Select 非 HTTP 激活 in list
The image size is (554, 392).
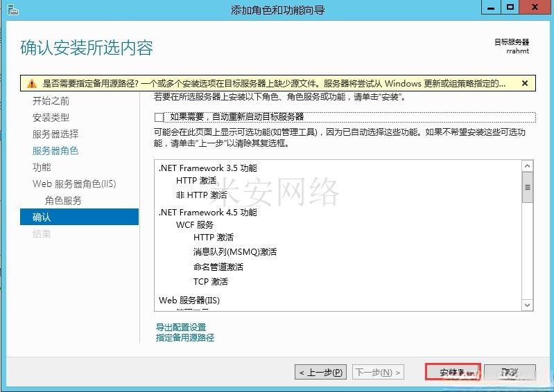(x=201, y=195)
